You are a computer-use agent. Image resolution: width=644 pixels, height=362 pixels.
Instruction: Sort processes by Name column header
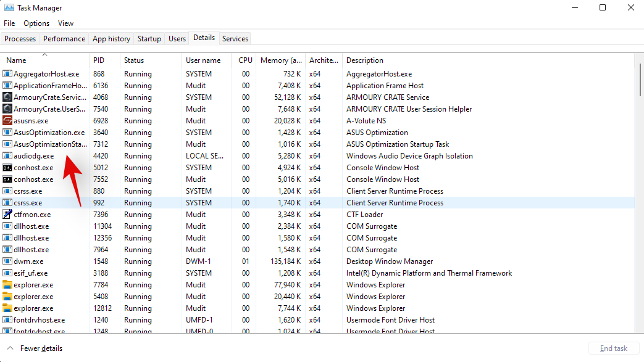17,60
